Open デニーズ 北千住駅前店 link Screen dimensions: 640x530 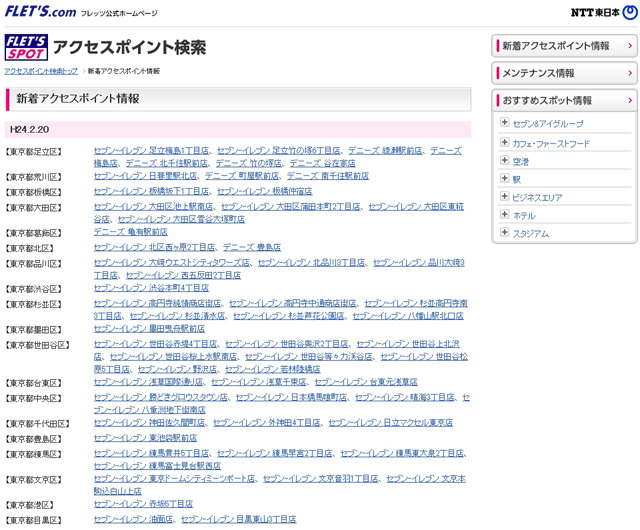(x=167, y=163)
